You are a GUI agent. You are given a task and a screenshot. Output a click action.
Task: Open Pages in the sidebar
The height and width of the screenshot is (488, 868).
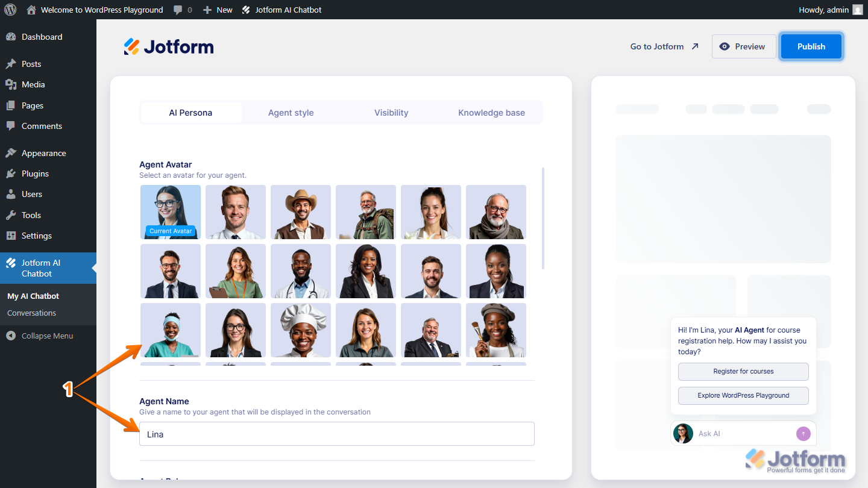coord(48,105)
